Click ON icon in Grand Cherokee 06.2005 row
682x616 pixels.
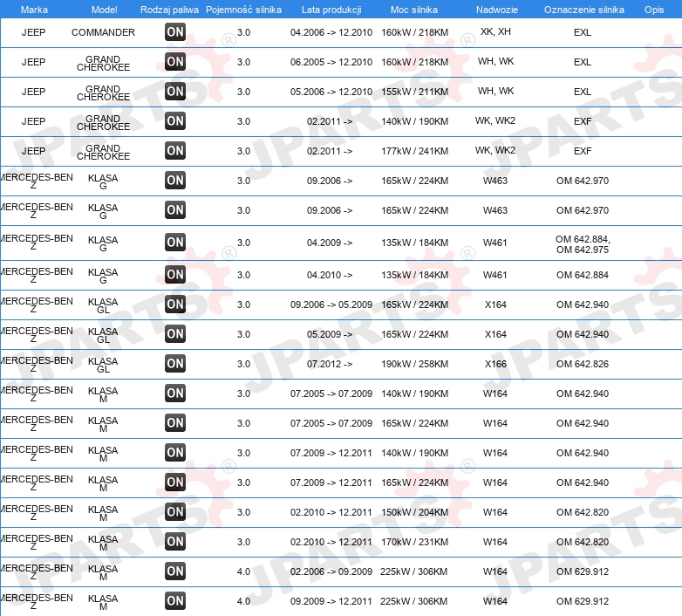[x=175, y=61]
